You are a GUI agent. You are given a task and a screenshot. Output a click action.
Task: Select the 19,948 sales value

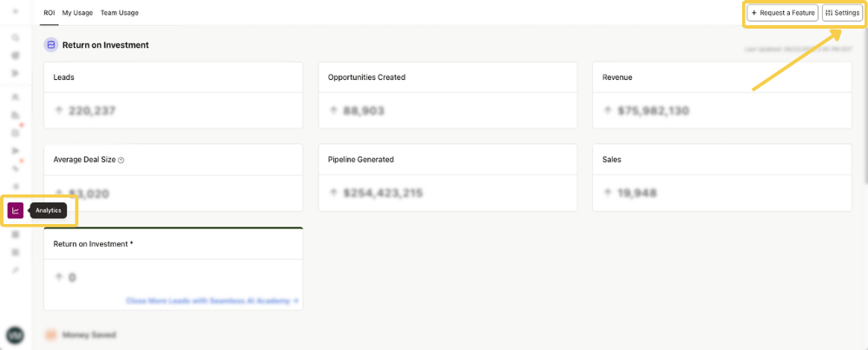(637, 194)
